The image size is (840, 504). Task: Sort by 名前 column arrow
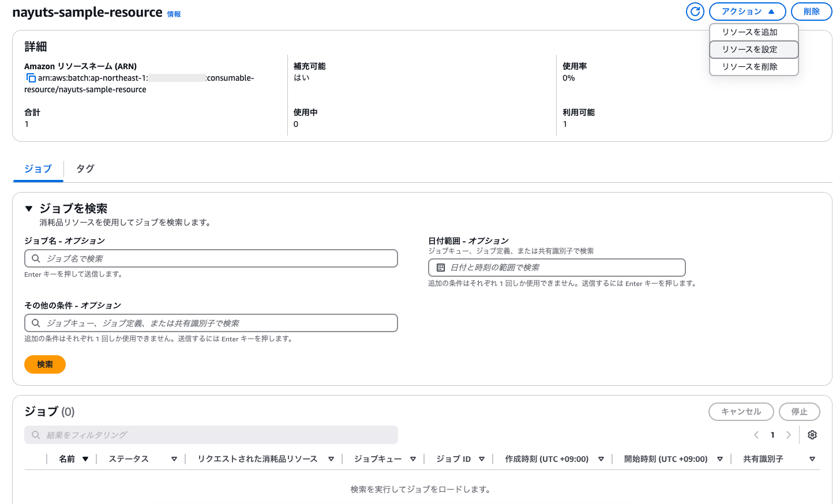point(85,459)
